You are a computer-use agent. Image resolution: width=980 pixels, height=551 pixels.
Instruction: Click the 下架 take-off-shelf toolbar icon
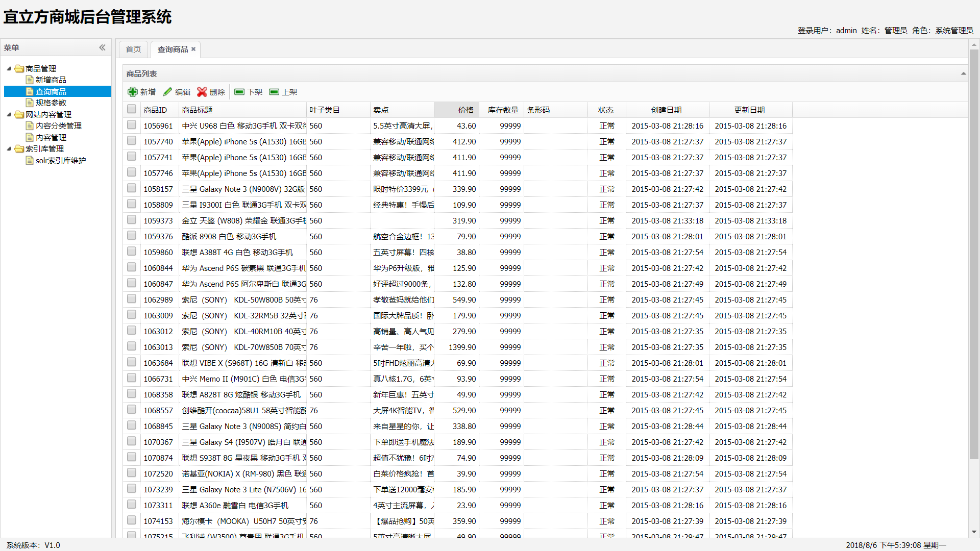pos(239,92)
